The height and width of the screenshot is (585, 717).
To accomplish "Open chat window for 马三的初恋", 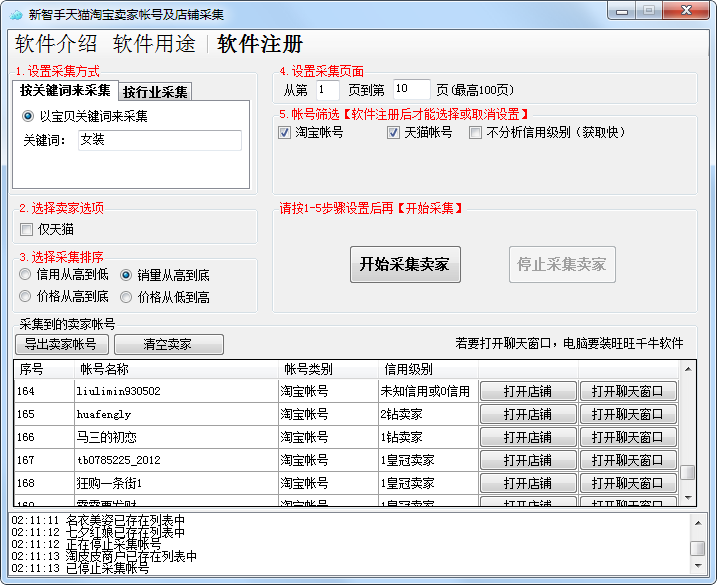I will (627, 437).
